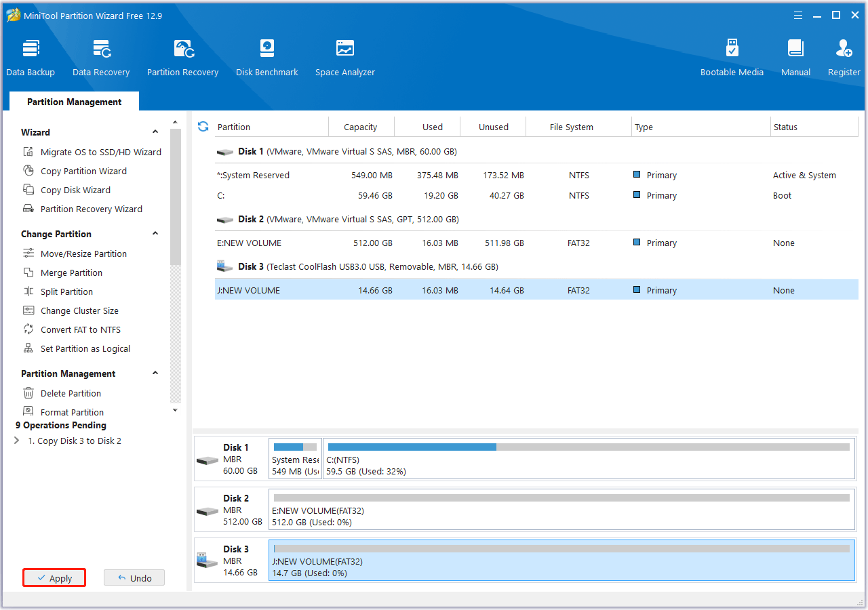Start Copy Disk Wizard

click(x=66, y=190)
